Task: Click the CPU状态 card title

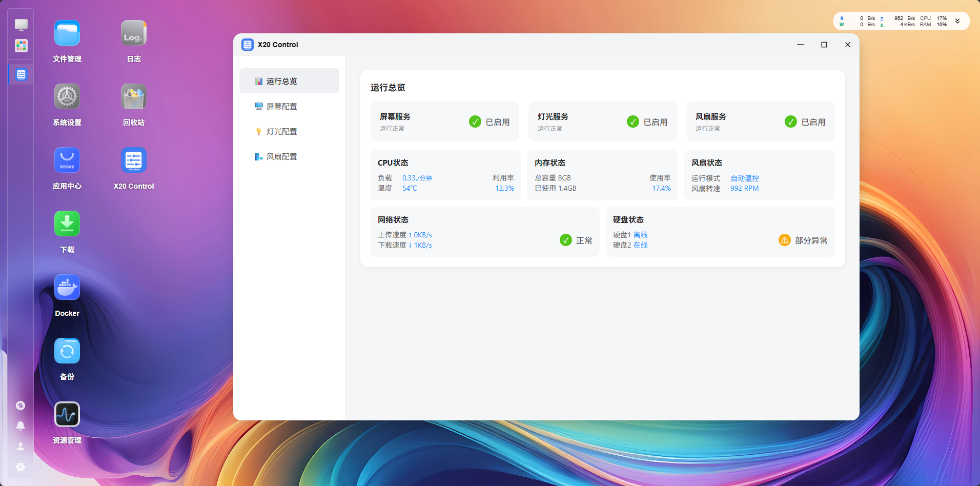Action: coord(393,163)
